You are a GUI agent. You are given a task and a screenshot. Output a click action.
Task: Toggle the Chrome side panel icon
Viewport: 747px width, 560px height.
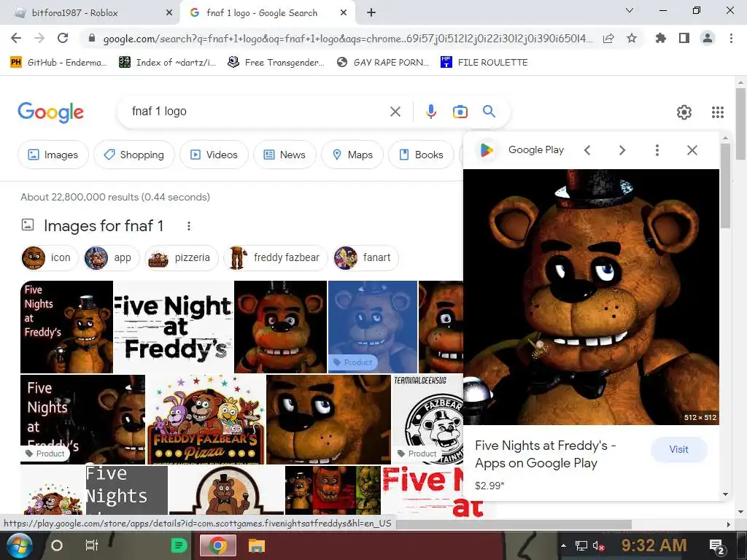684,38
